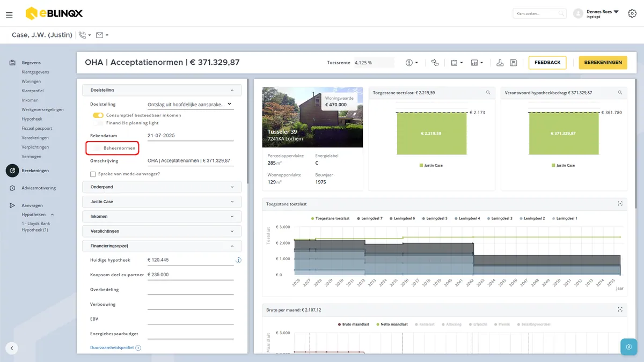Go to Klantgegevens in the sidebar
Image resolution: width=644 pixels, height=362 pixels.
pos(35,72)
